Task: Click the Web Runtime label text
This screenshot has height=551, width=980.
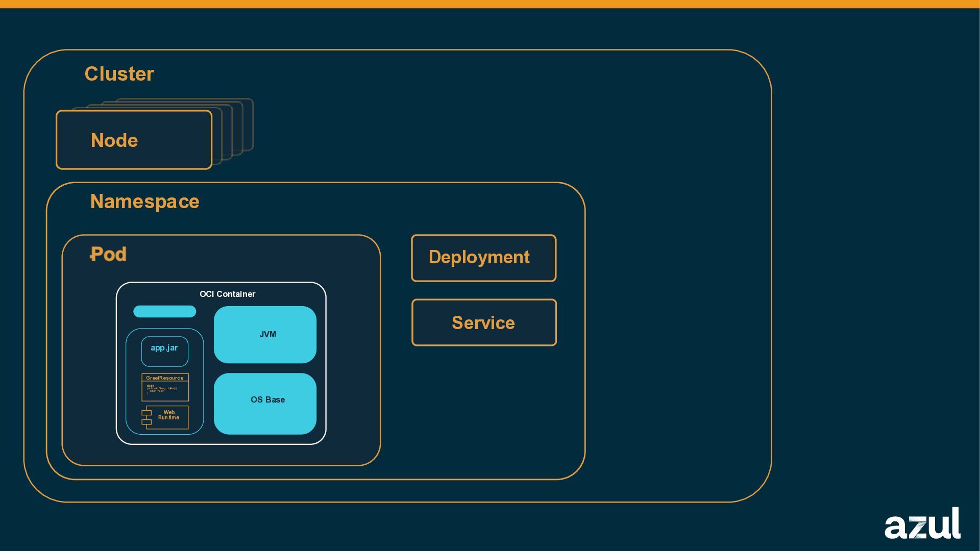Action: coord(169,415)
